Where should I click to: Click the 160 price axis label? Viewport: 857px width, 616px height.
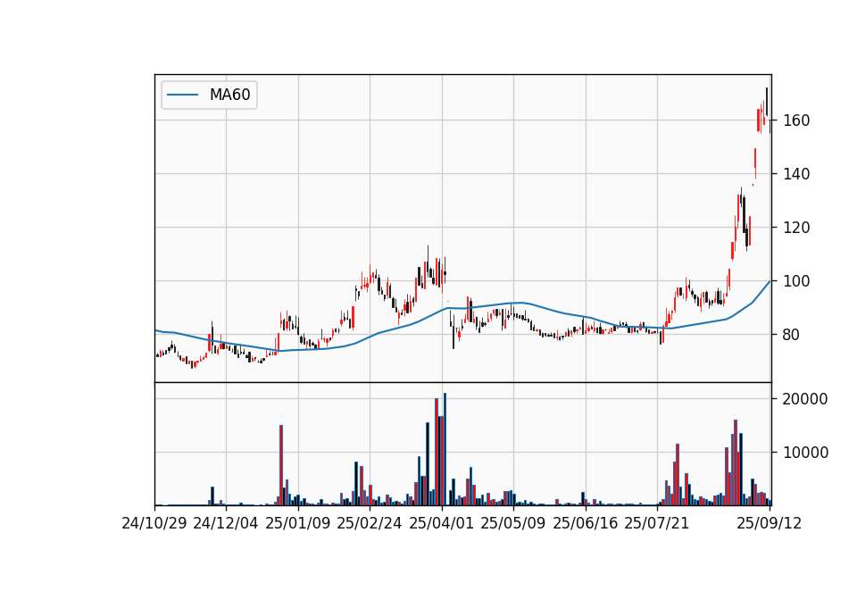[796, 121]
